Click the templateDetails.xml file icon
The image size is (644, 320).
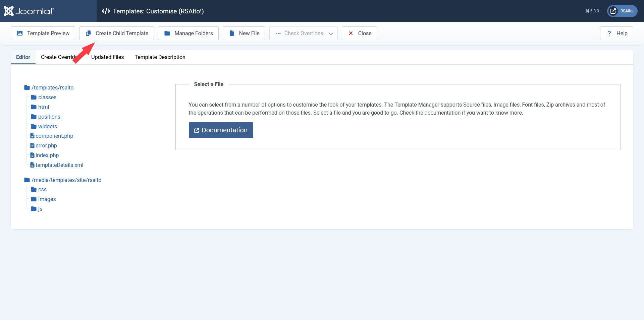(32, 165)
